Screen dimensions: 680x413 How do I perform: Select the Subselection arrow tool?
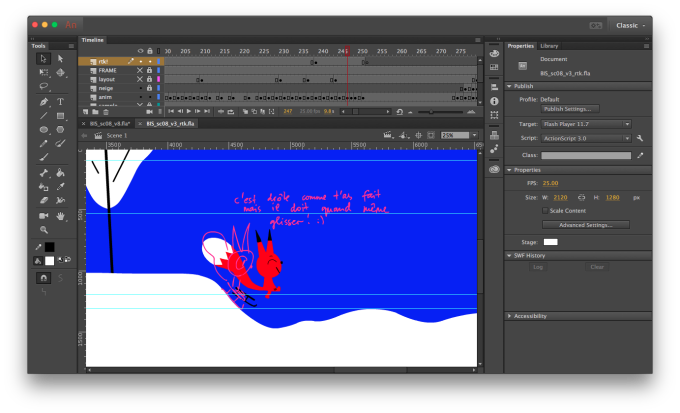(x=60, y=59)
